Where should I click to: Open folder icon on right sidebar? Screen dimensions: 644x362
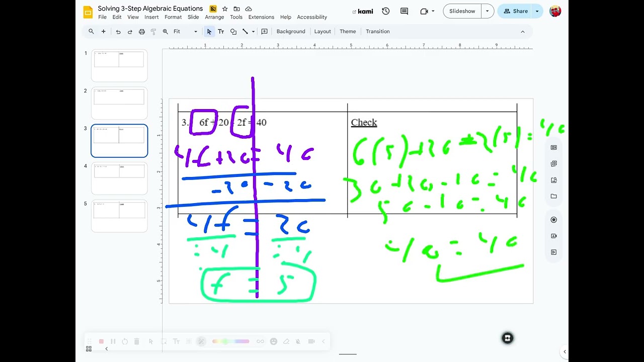pos(554,196)
